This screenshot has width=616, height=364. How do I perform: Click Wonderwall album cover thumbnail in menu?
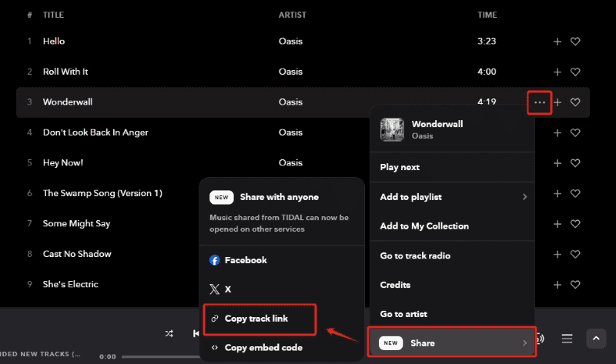point(392,129)
